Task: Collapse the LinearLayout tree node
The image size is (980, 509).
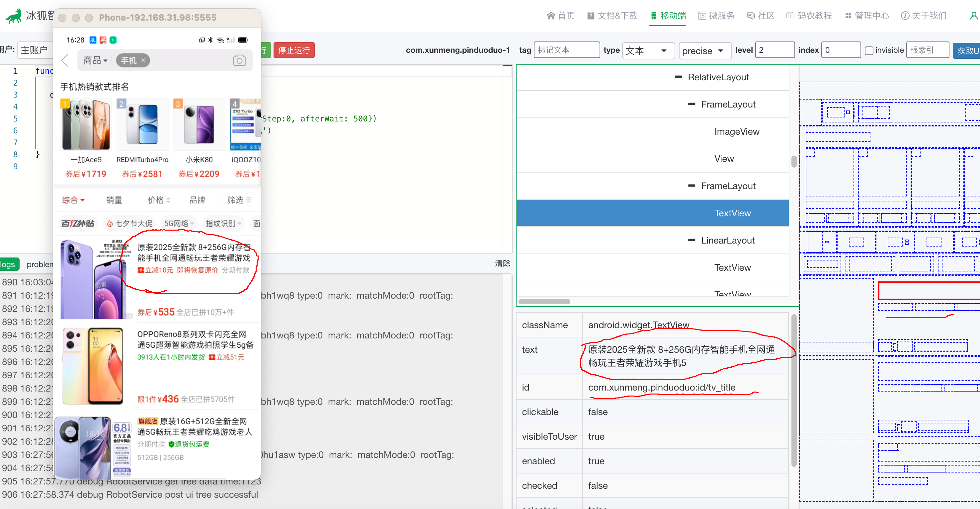Action: [692, 240]
